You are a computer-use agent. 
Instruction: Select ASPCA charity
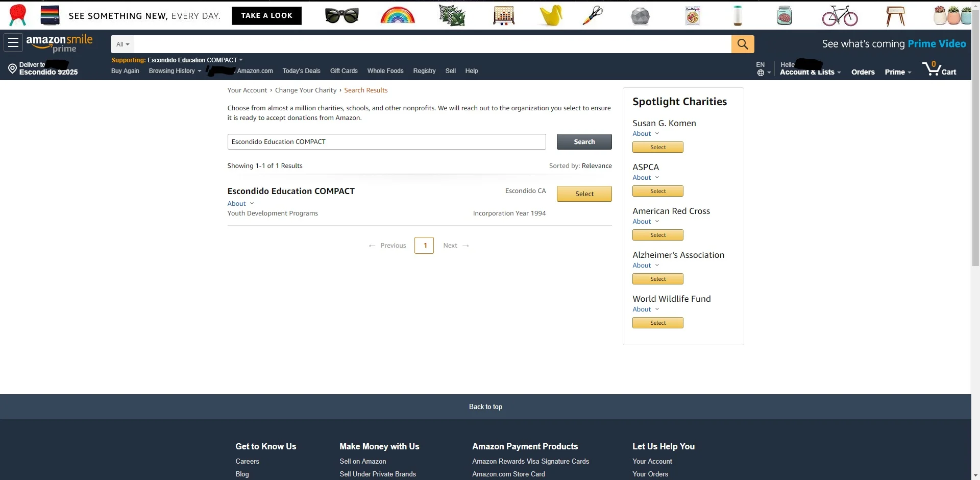click(658, 191)
